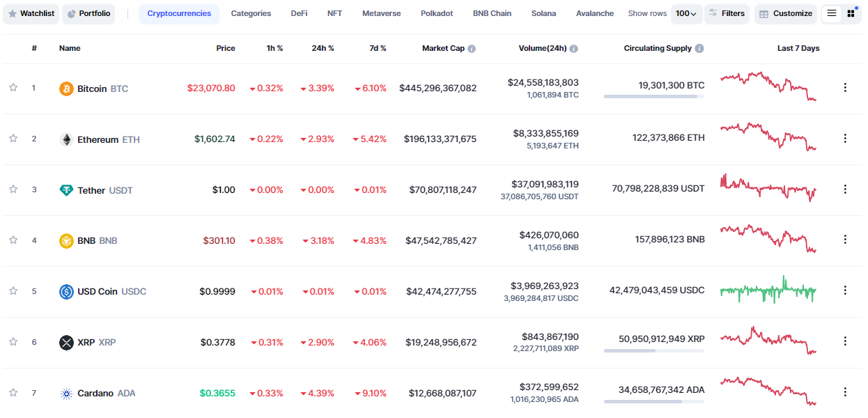The height and width of the screenshot is (418, 868).
Task: Open the info tooltip beside Market Cap
Action: 472,49
